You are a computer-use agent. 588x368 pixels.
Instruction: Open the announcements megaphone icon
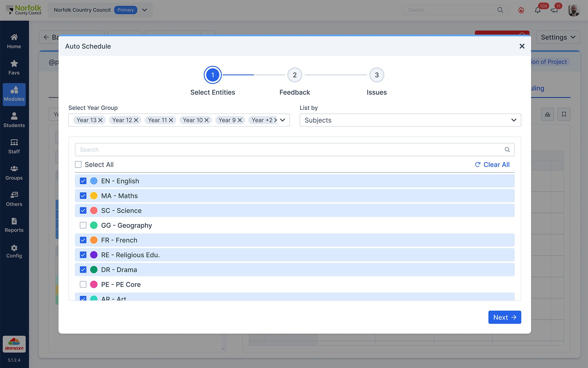pyautogui.click(x=554, y=10)
